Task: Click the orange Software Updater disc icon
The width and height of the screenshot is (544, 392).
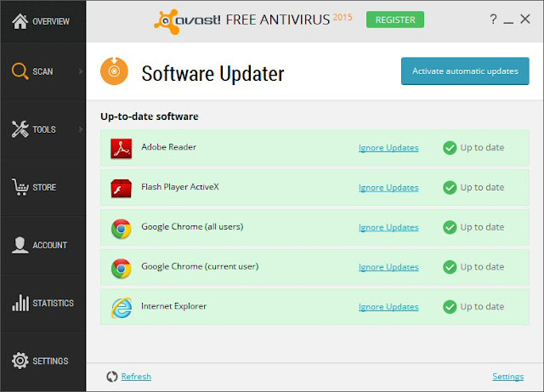Action: click(114, 71)
